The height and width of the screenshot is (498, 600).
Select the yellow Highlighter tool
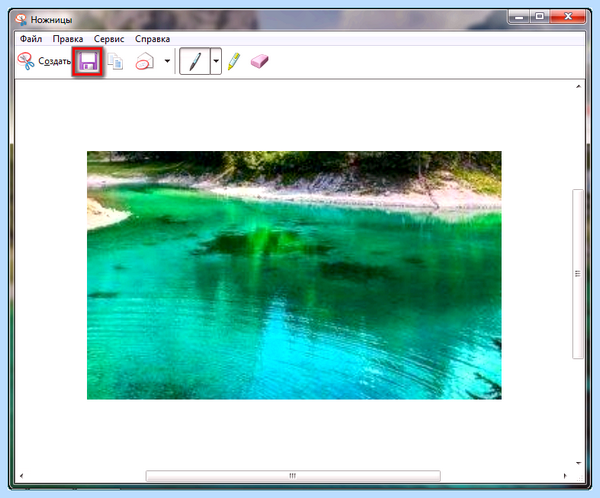click(x=234, y=61)
